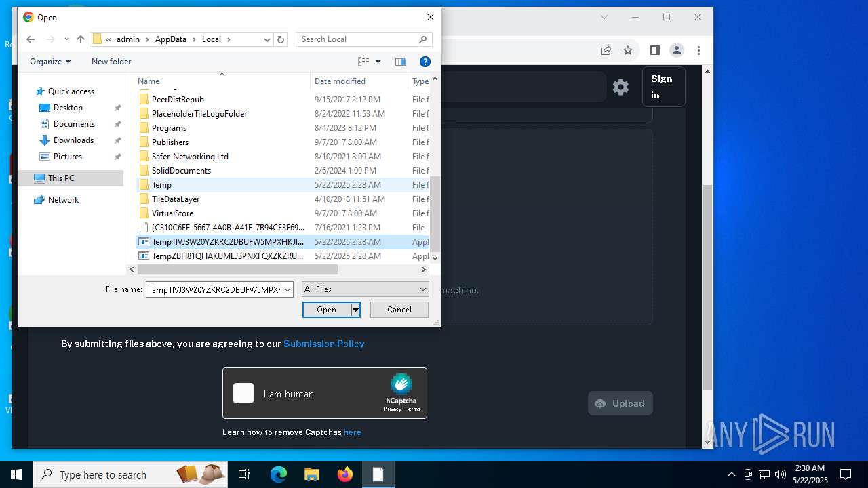This screenshot has height=488, width=868.
Task: Expand address bar path history dropdown
Action: 267,40
